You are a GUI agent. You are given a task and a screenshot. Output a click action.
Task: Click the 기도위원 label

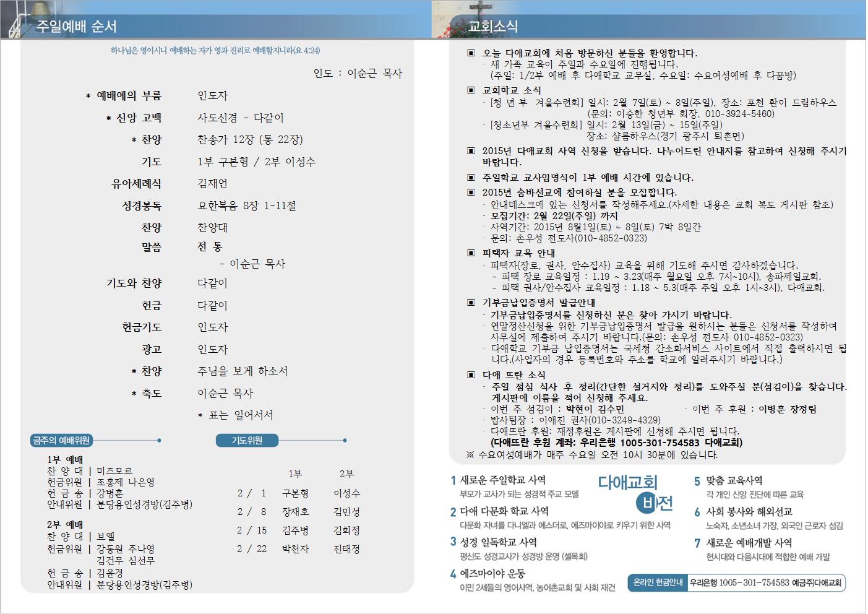point(247,441)
